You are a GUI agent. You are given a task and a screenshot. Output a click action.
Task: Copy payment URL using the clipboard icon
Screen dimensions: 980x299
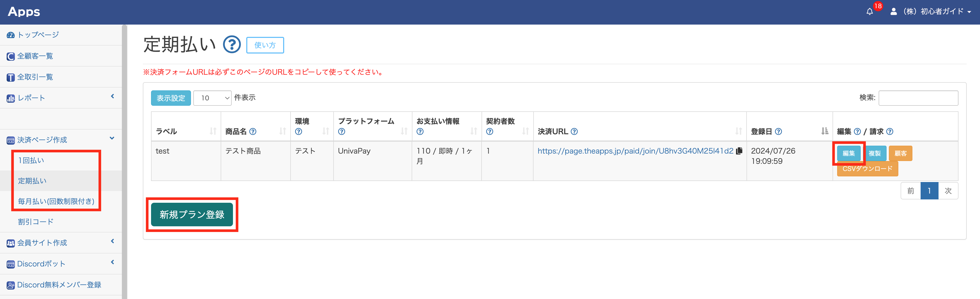(739, 151)
